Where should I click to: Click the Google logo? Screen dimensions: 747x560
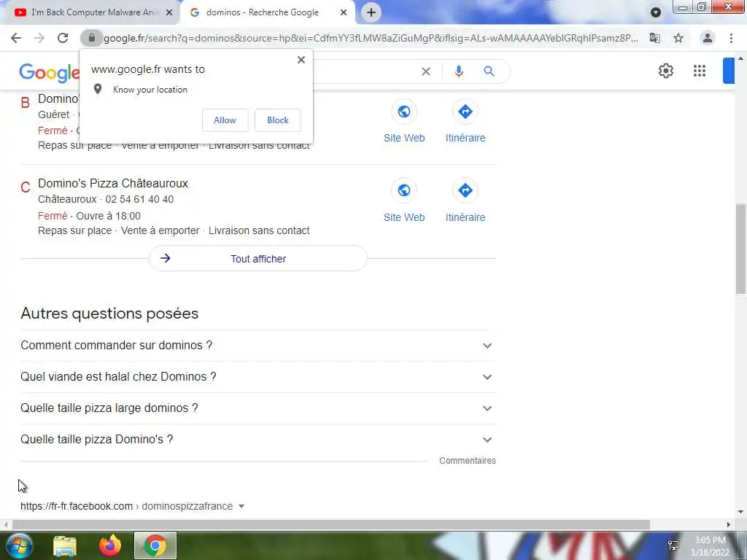(49, 72)
